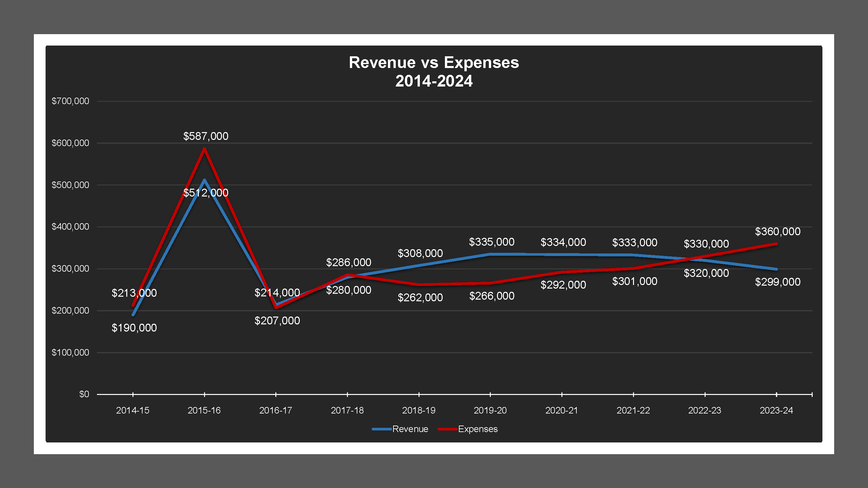This screenshot has height=488, width=868.
Task: Click the 2017-18 axis label
Action: point(347,411)
